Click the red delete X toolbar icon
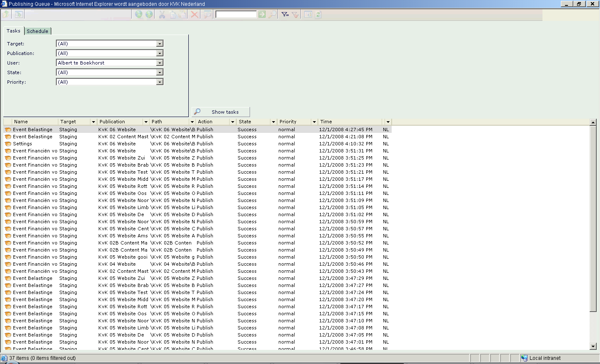 click(x=195, y=15)
